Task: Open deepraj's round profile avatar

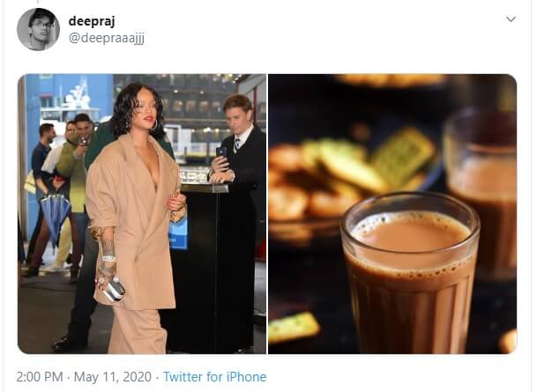Action: [38, 29]
